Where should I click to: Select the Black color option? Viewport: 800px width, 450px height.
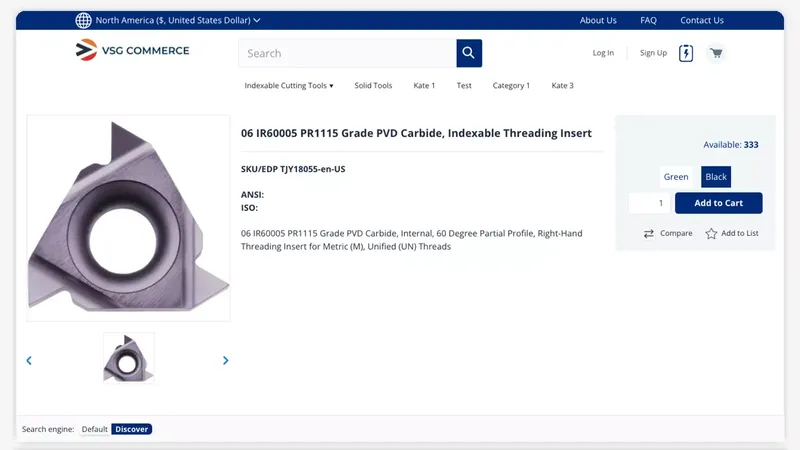pos(716,177)
